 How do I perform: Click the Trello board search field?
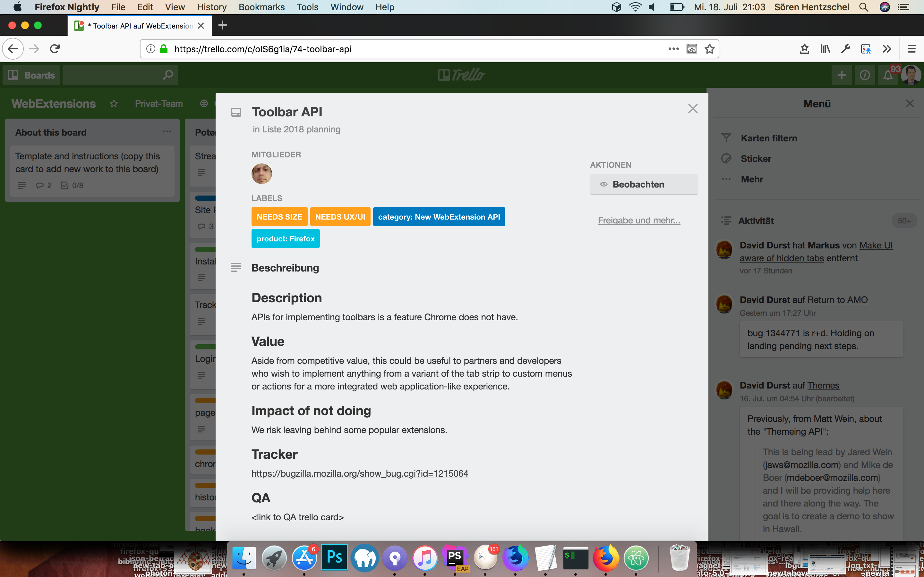coord(115,75)
